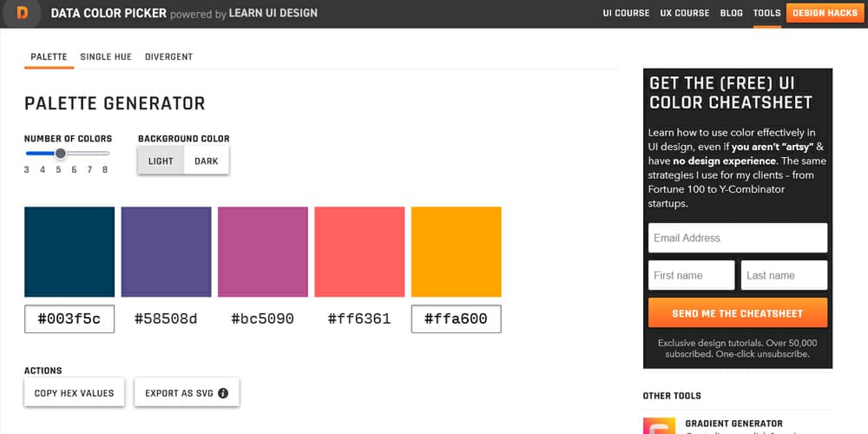Click the 8 label under the slider
This screenshot has width=868, height=434.
(105, 170)
